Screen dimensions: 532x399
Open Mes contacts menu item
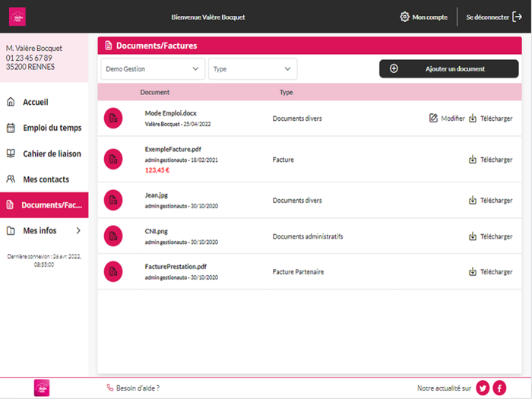(46, 179)
